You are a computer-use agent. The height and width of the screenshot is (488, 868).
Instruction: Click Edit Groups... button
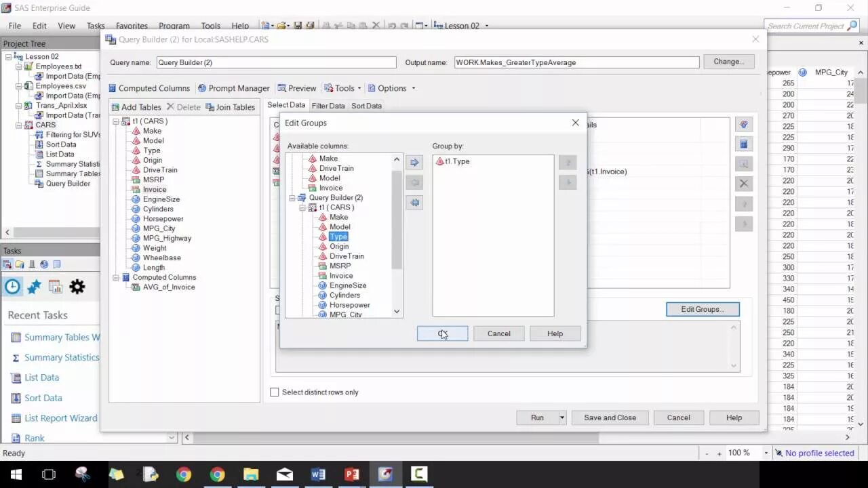[x=703, y=309]
